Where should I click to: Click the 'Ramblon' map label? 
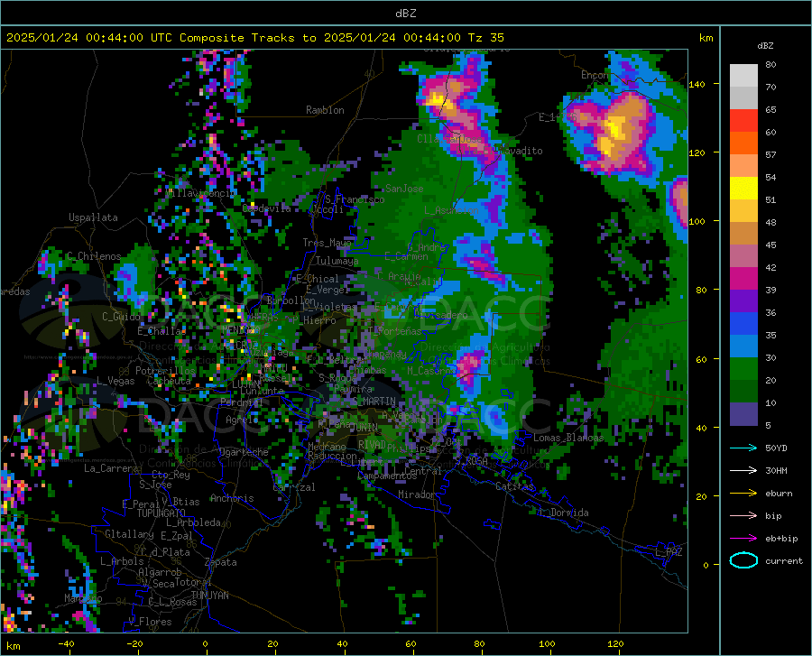point(325,110)
